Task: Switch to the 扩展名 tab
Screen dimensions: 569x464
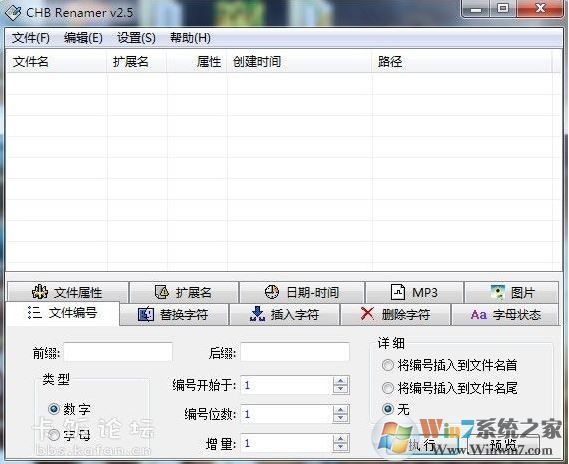Action: coord(184,292)
